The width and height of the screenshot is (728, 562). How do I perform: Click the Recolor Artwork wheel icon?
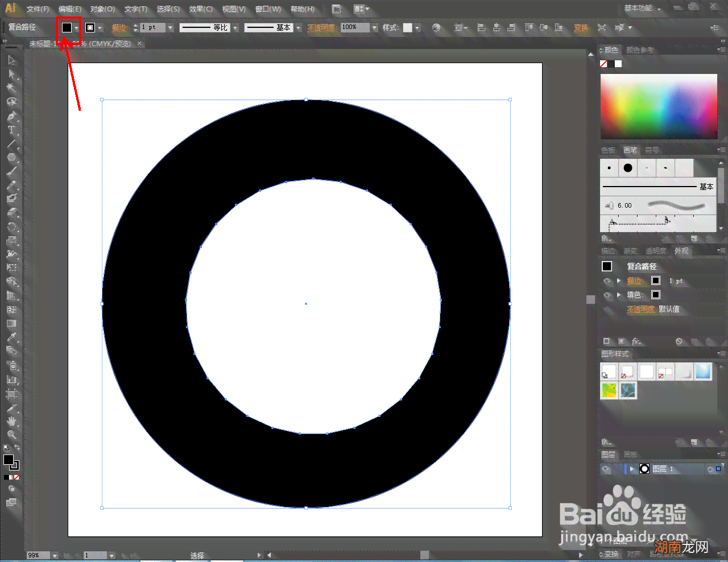[436, 27]
